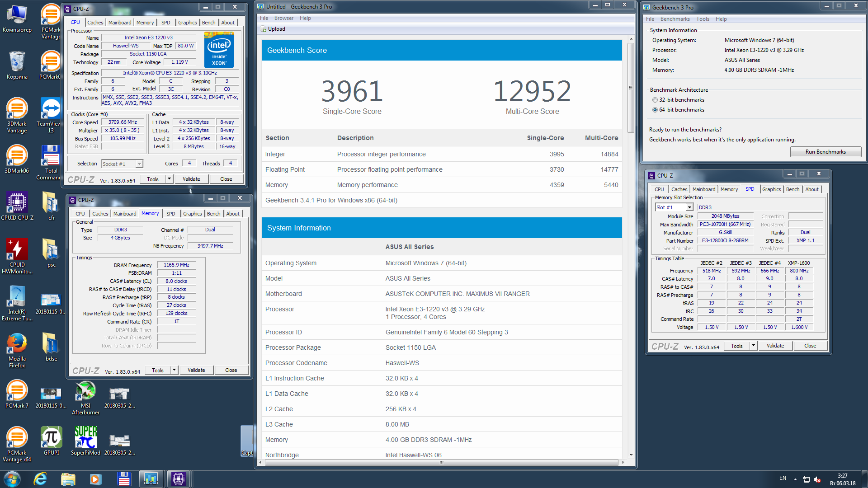Launch CPUID CPU-Z desktop shortcut
Viewport: 868px width, 488px height.
coord(17,206)
